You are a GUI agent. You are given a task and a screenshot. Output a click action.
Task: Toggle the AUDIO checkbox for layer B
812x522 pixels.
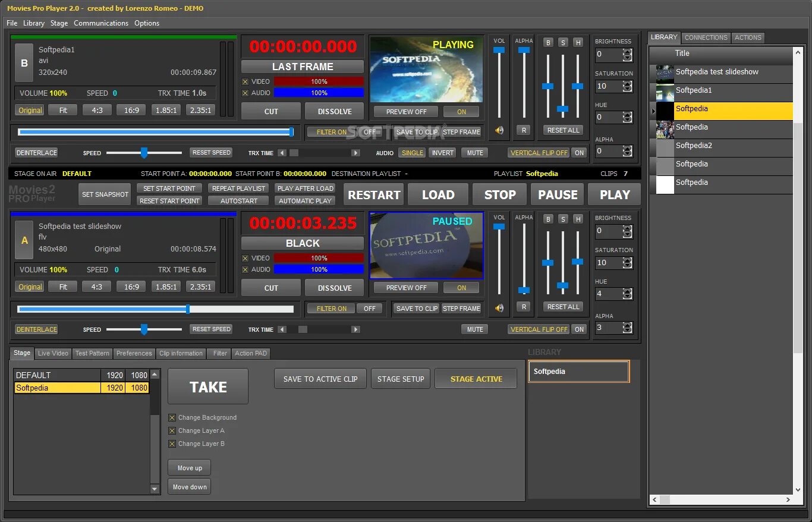click(246, 93)
